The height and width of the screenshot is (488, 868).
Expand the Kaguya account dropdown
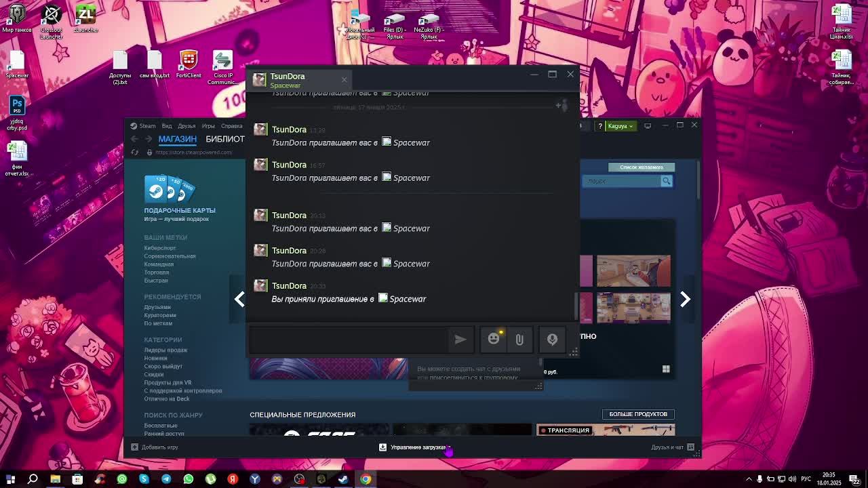(x=620, y=125)
